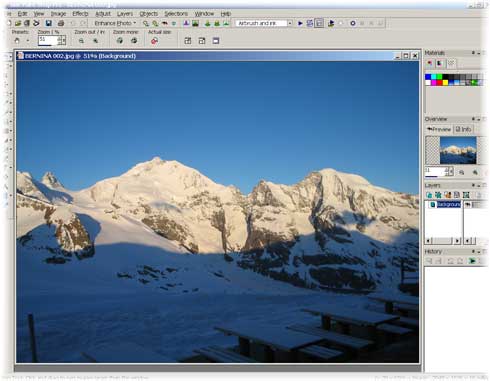The width and height of the screenshot is (490, 381).
Task: Expand the Airbrush and ink script list
Action: [290, 23]
